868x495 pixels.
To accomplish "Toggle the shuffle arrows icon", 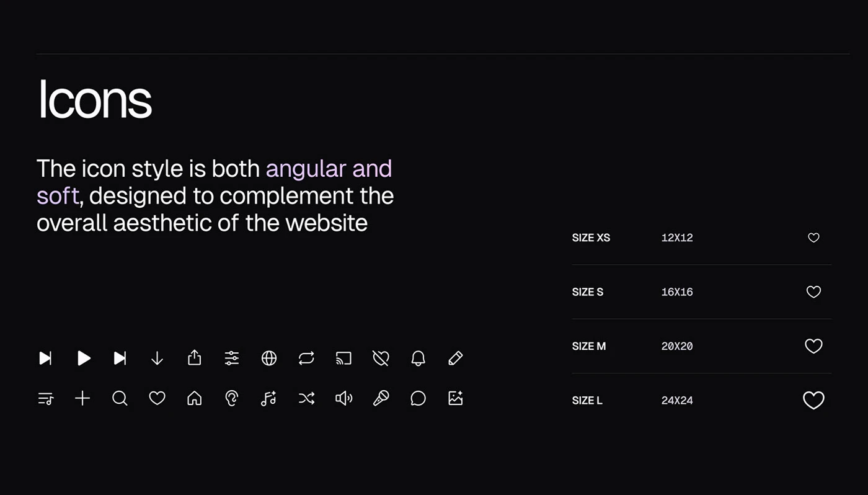I will click(x=306, y=398).
